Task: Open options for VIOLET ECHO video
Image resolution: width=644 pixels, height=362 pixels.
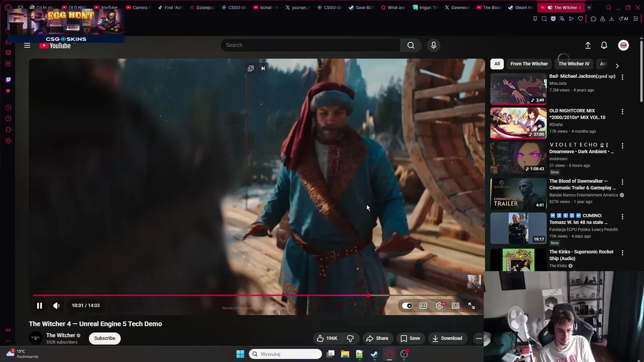Action: point(622,146)
